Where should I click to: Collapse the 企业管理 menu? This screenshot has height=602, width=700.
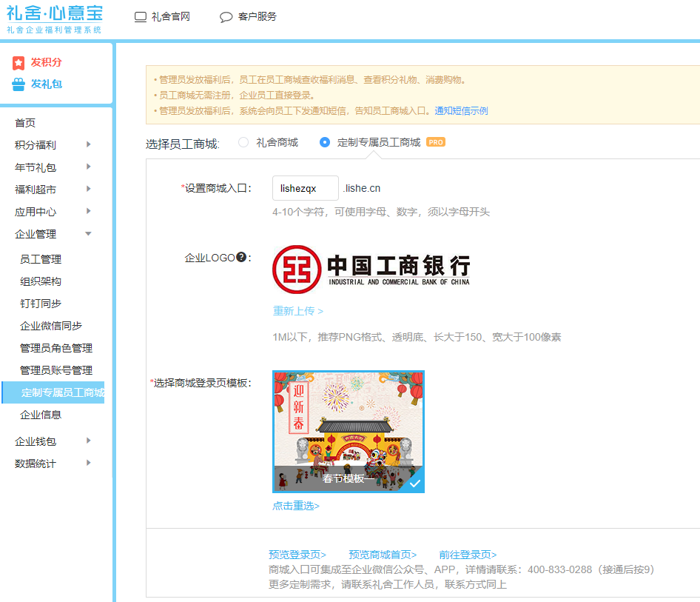(x=52, y=234)
